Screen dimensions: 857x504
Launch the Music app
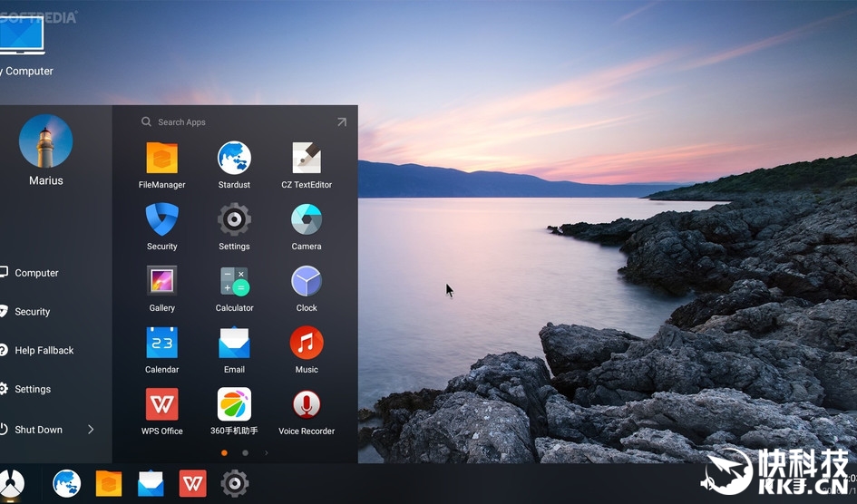[x=307, y=344]
